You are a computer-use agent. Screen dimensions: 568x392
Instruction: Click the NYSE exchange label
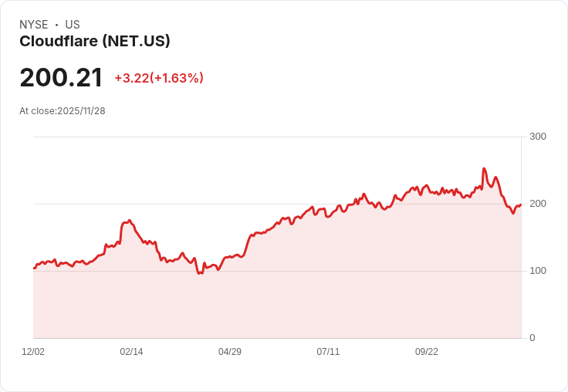click(34, 25)
